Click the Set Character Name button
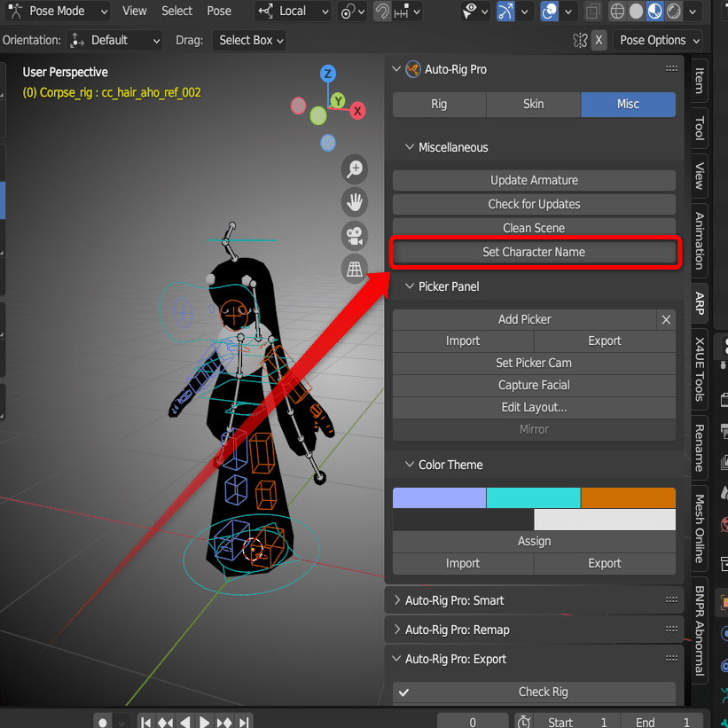Viewport: 728px width, 728px height. [x=534, y=252]
